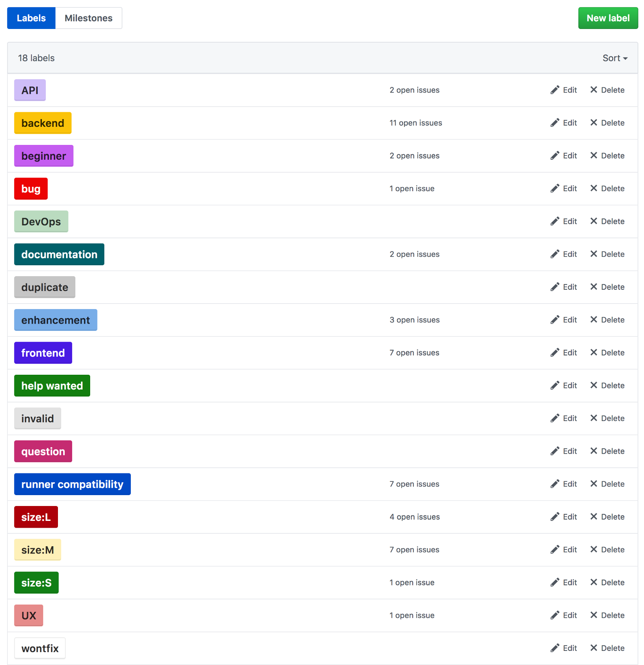Select the Labels tab
644x665 pixels.
pos(31,18)
